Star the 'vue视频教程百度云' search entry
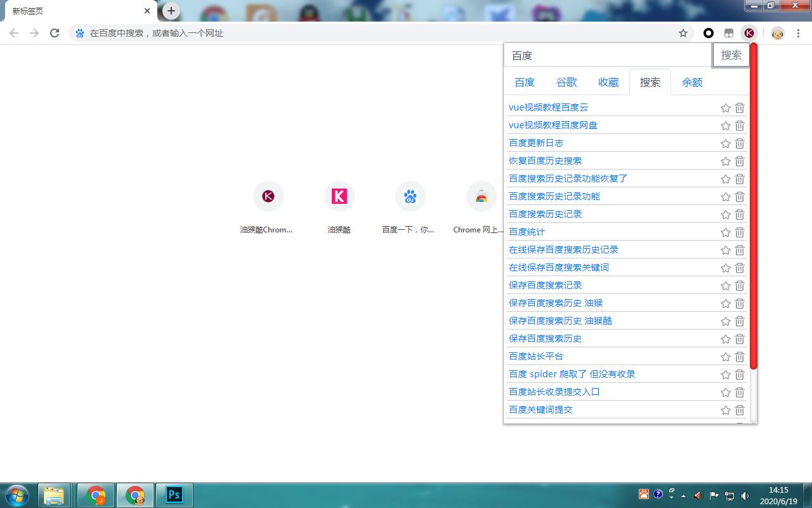The height and width of the screenshot is (508, 812). [x=726, y=108]
